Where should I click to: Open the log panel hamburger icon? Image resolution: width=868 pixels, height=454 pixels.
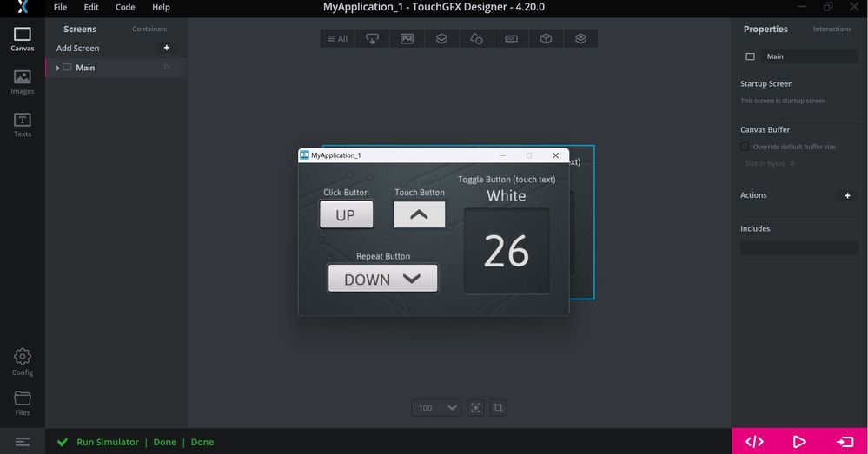pyautogui.click(x=22, y=442)
